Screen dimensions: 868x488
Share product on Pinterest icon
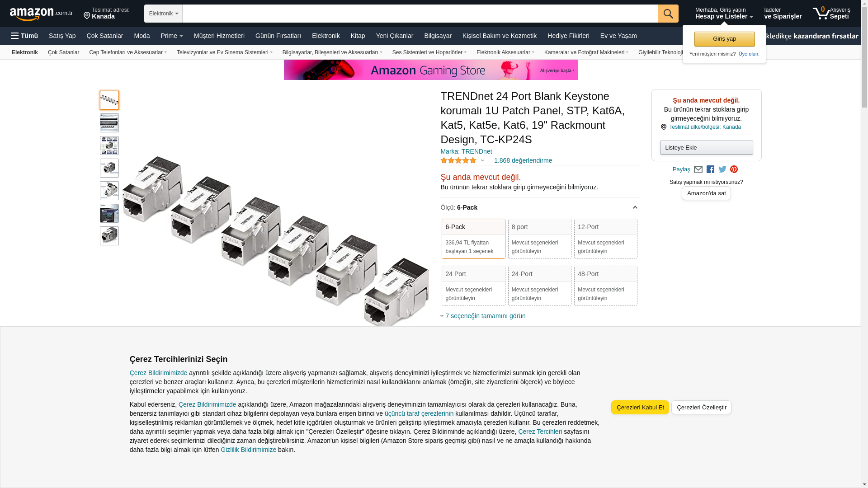(x=734, y=169)
